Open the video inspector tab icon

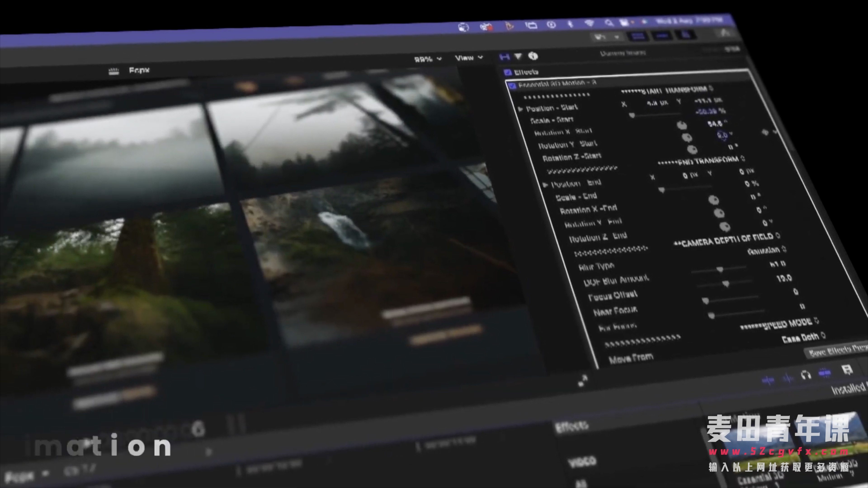505,57
